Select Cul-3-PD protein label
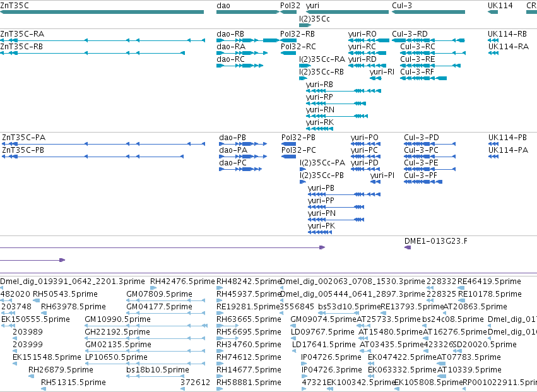This screenshot has height=392, width=537. 422,138
